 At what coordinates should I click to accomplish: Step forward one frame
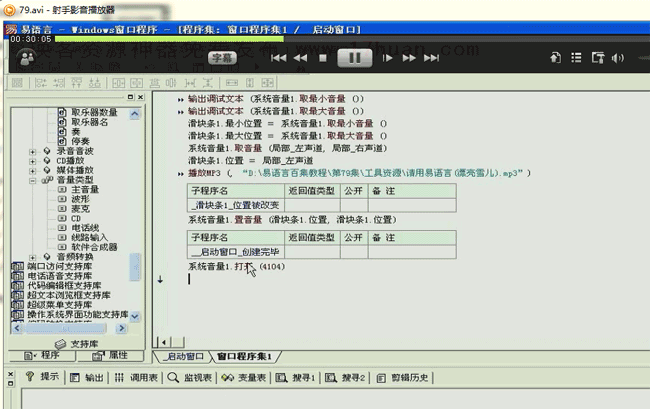(x=387, y=58)
